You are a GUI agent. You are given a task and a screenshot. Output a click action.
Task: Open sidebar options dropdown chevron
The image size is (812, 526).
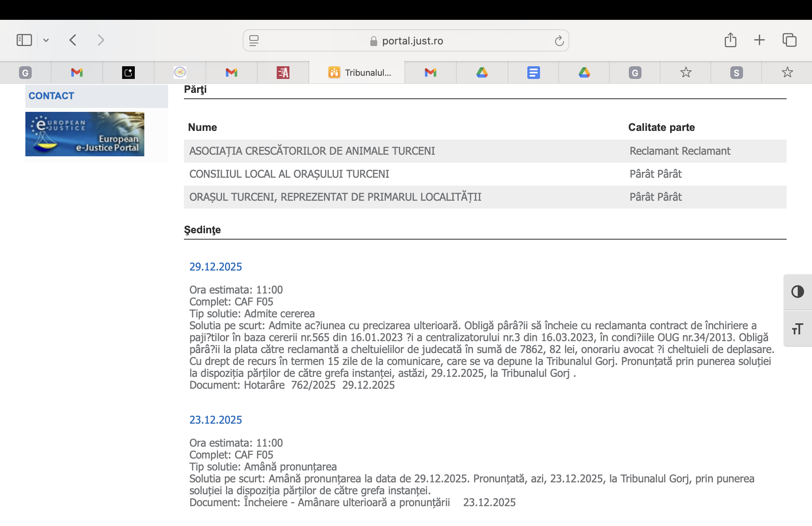point(46,40)
